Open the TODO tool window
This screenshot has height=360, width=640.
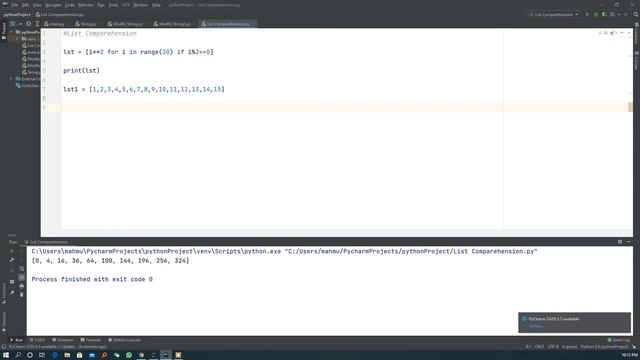(x=37, y=340)
